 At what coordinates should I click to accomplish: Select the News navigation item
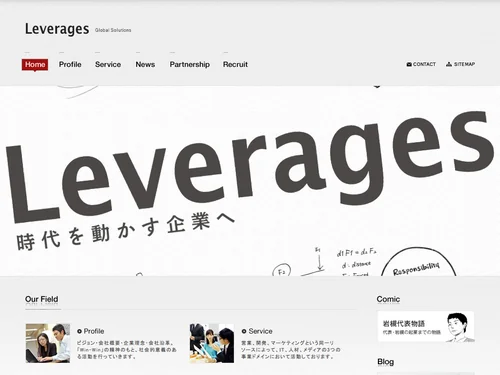(145, 64)
